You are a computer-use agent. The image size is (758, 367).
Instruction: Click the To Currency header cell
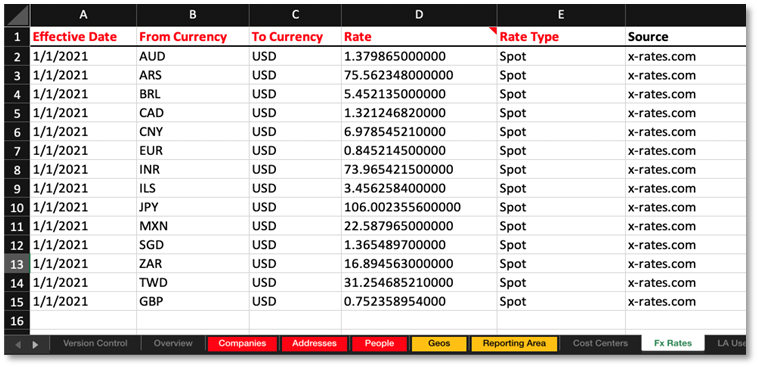(295, 37)
